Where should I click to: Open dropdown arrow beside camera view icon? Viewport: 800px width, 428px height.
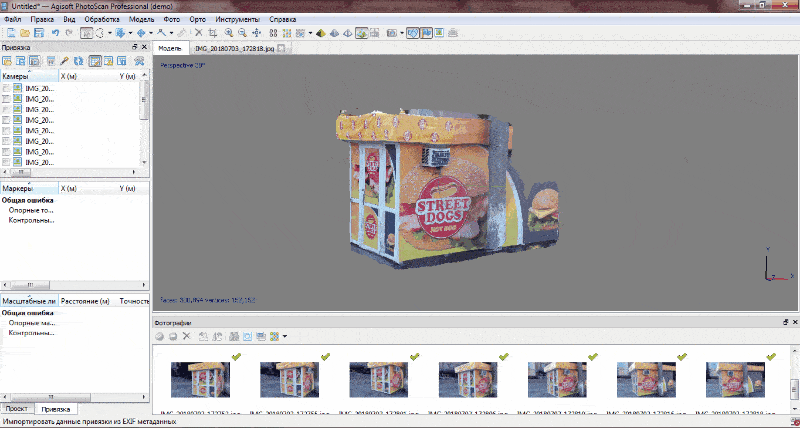402,33
